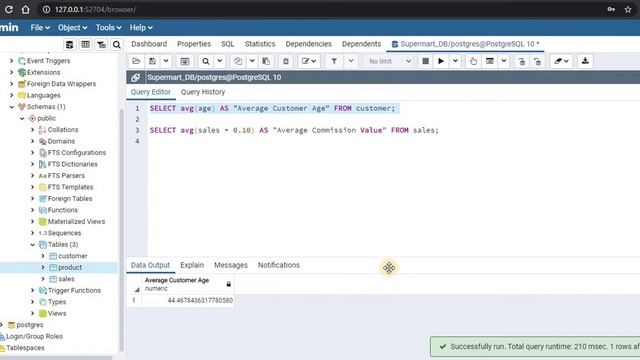Click the Paste icon in the query toolbar

point(266,61)
